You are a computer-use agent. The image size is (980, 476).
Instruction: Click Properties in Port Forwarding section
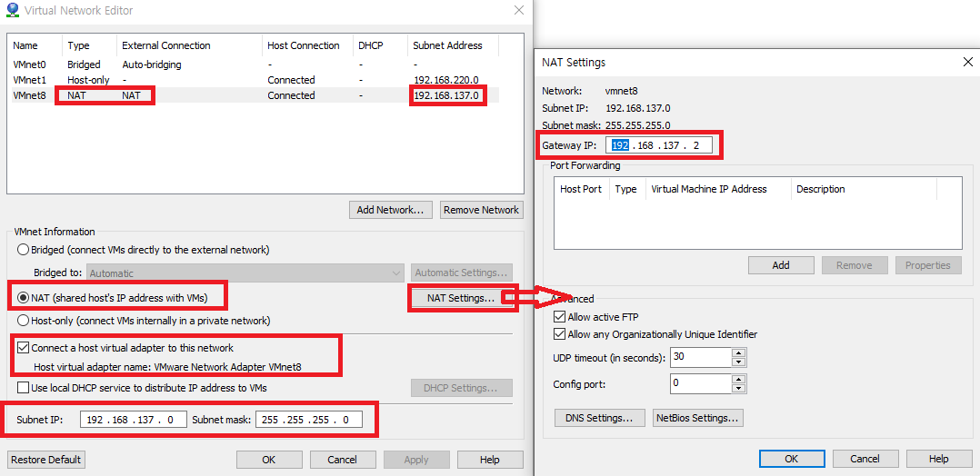pos(928,265)
